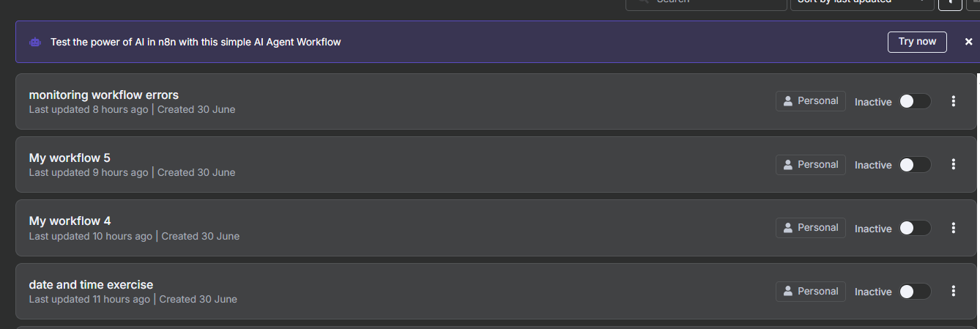Open three-dot menu for My workflow 4
980x329 pixels.
(953, 228)
